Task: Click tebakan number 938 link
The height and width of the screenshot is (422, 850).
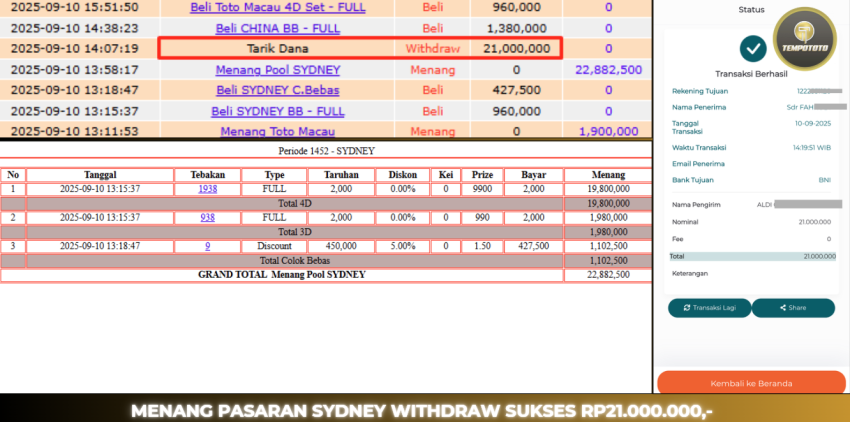Action: pos(207,218)
